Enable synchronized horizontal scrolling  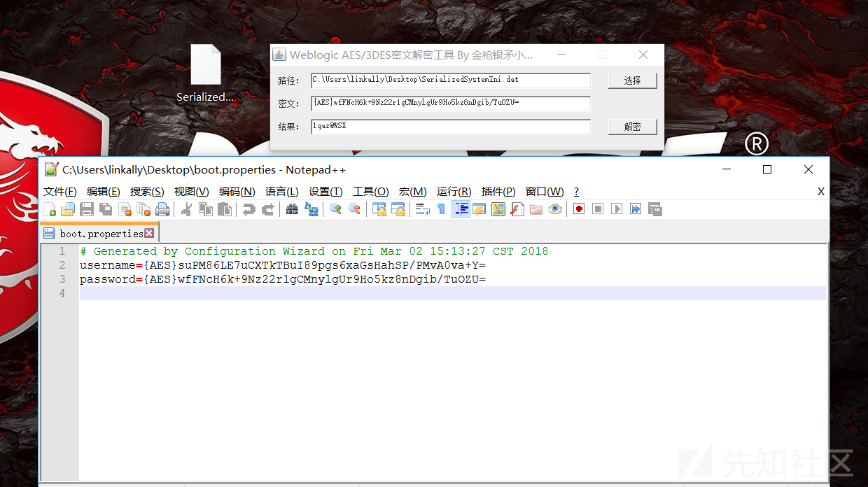[398, 209]
